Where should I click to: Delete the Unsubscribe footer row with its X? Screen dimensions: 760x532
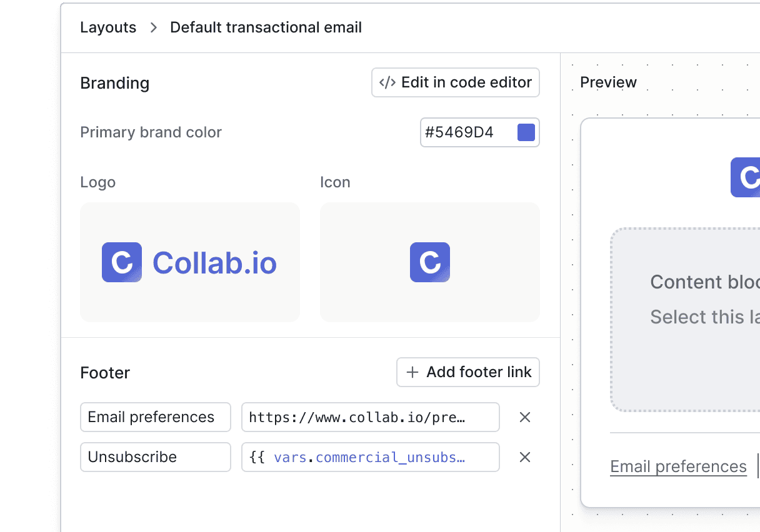(x=525, y=457)
